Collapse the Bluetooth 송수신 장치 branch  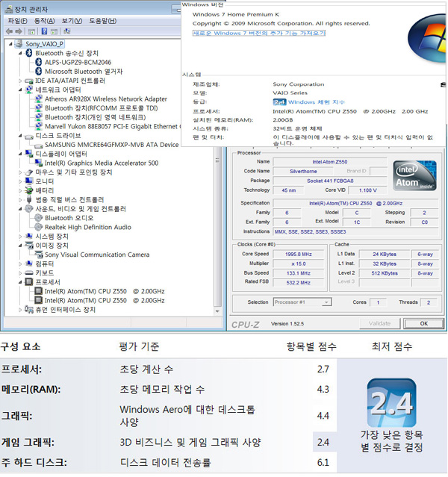(20, 53)
